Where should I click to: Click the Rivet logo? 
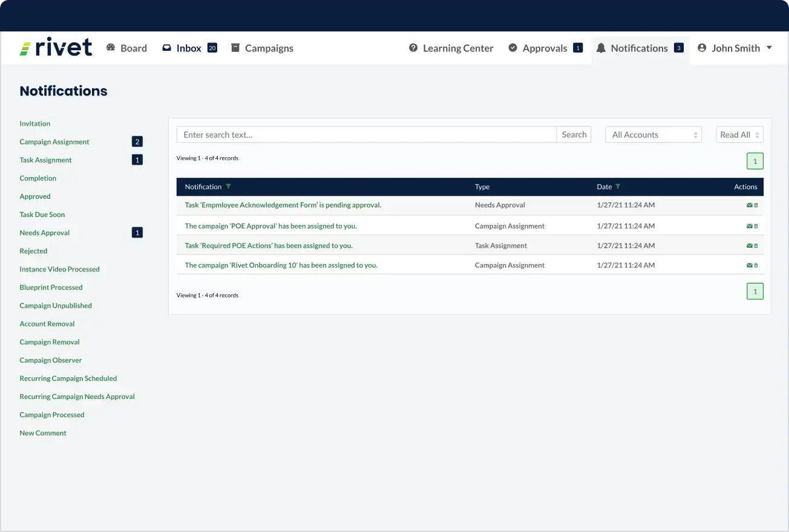[56, 47]
